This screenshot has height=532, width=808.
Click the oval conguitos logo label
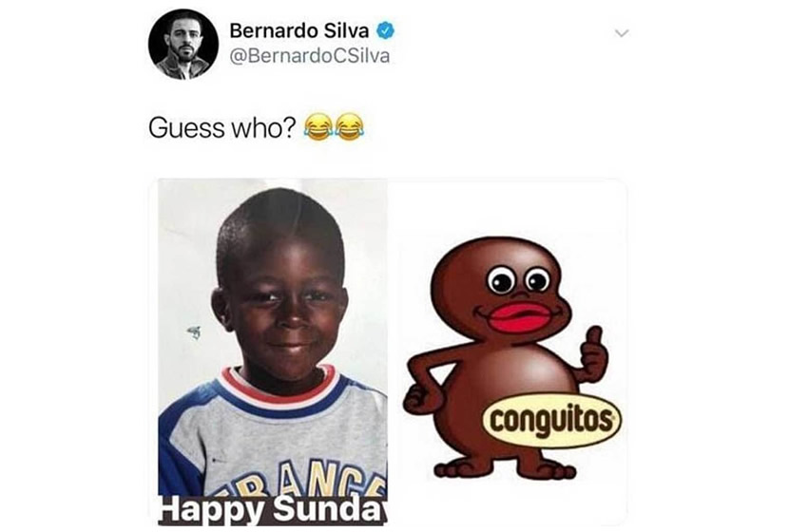coord(552,421)
